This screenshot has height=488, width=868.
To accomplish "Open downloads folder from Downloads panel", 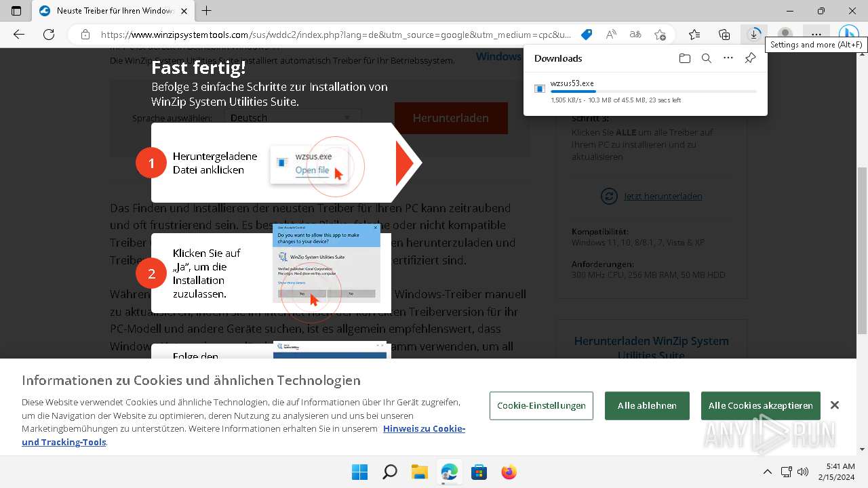I will coord(685,58).
